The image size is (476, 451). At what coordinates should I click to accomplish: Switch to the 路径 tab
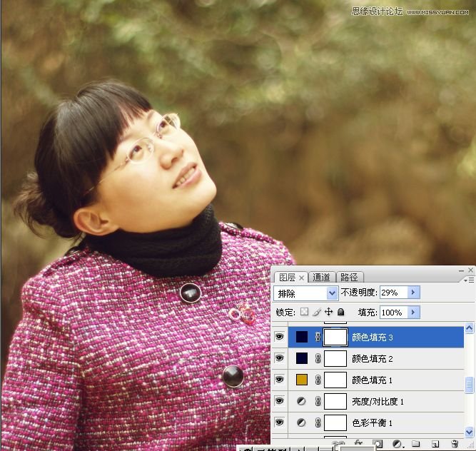(349, 277)
